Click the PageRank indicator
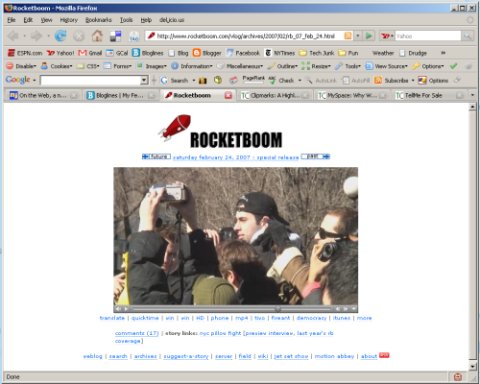This screenshot has height=384, width=480. [253, 79]
